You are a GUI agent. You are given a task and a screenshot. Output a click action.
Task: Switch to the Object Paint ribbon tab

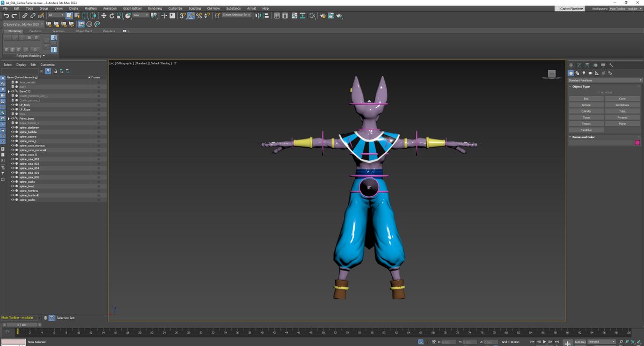pos(84,31)
